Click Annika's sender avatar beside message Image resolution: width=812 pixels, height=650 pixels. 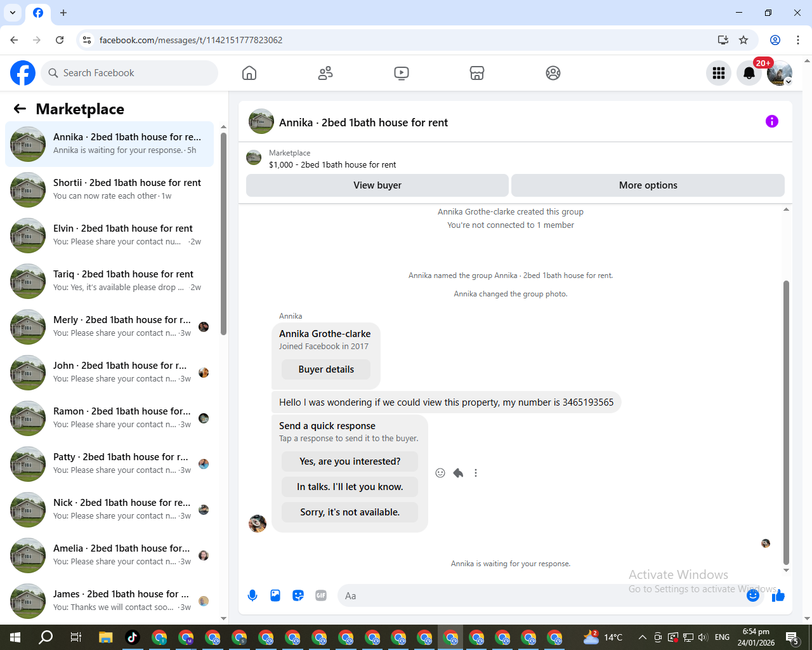(258, 523)
